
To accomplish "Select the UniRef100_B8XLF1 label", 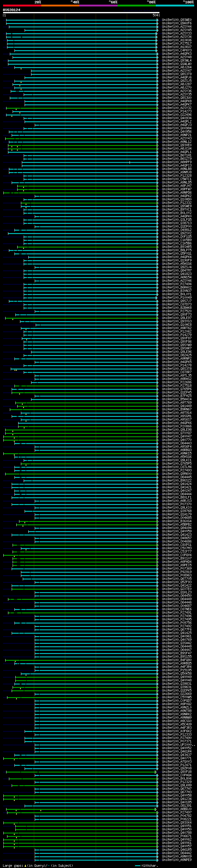I will [177, 497].
